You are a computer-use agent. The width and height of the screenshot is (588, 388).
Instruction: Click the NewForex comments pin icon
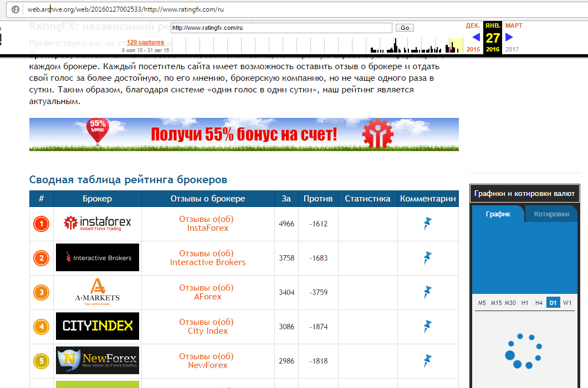[427, 361]
